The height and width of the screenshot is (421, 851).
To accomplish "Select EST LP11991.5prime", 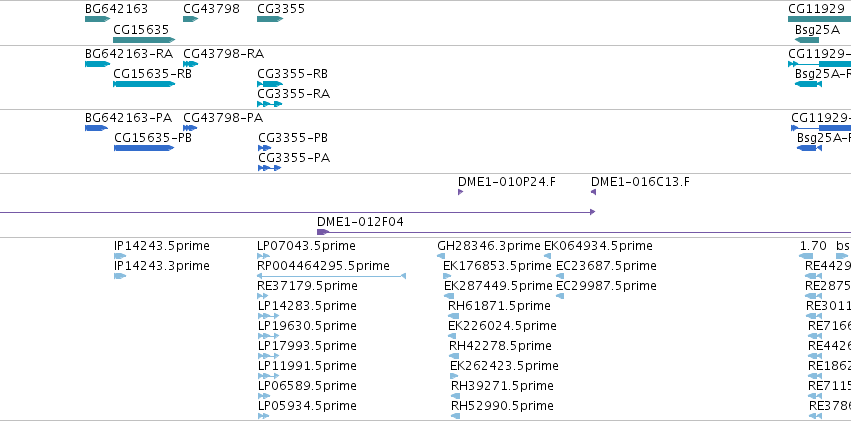I will point(307,366).
